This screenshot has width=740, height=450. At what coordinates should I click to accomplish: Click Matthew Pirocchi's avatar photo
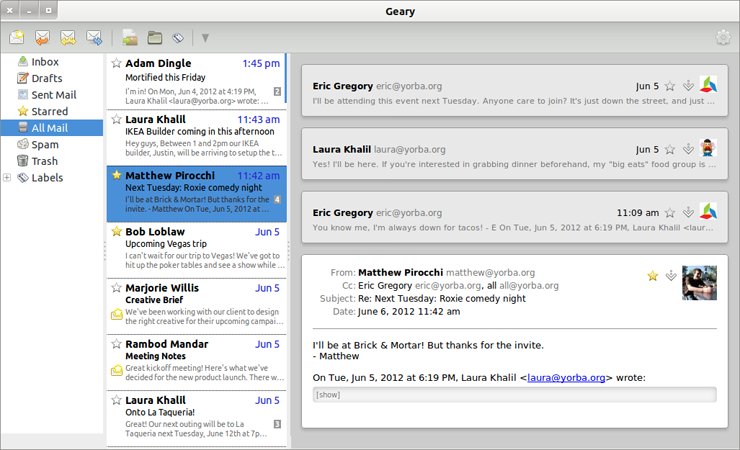click(699, 282)
